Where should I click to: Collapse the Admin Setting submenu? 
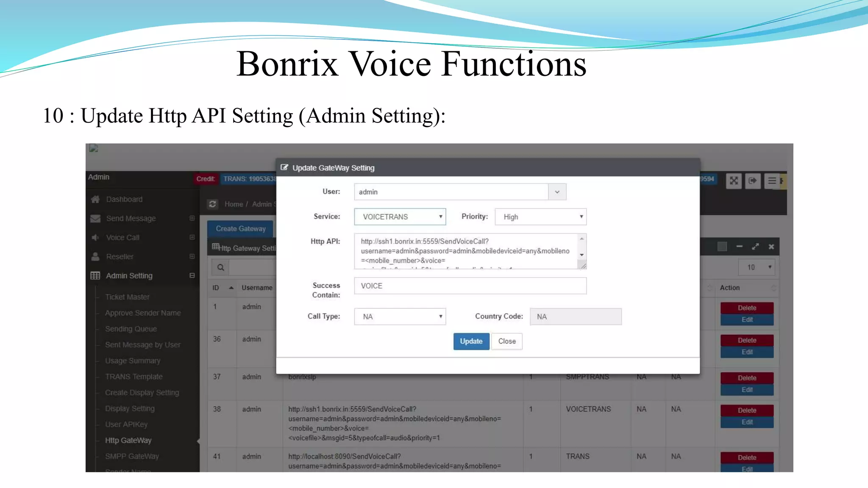192,275
